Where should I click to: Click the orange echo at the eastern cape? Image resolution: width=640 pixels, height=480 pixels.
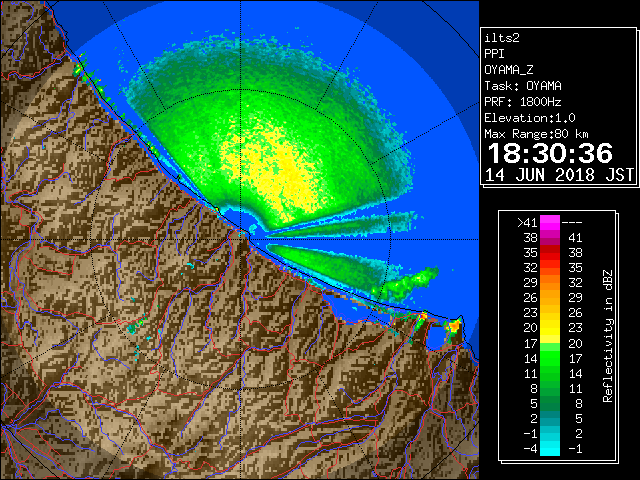click(x=454, y=326)
